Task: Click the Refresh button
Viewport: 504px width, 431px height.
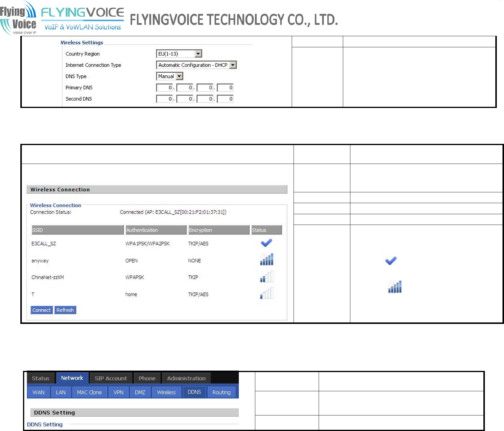Action: click(65, 310)
